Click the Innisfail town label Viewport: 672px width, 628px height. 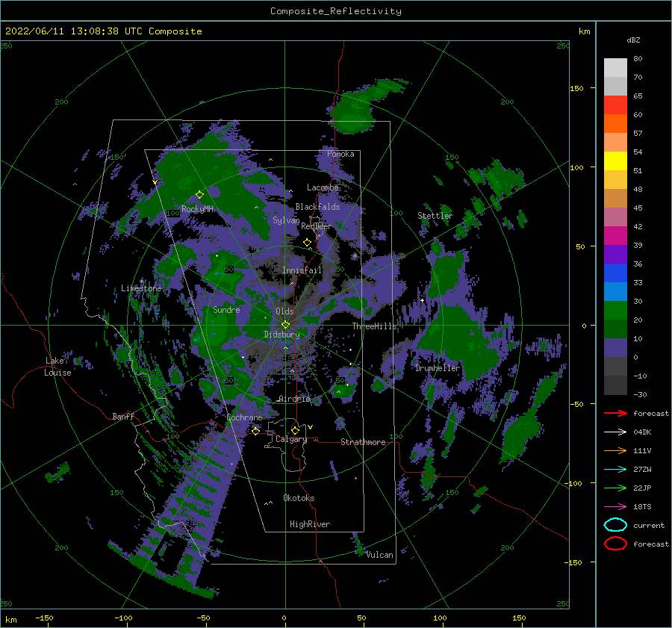click(x=302, y=270)
